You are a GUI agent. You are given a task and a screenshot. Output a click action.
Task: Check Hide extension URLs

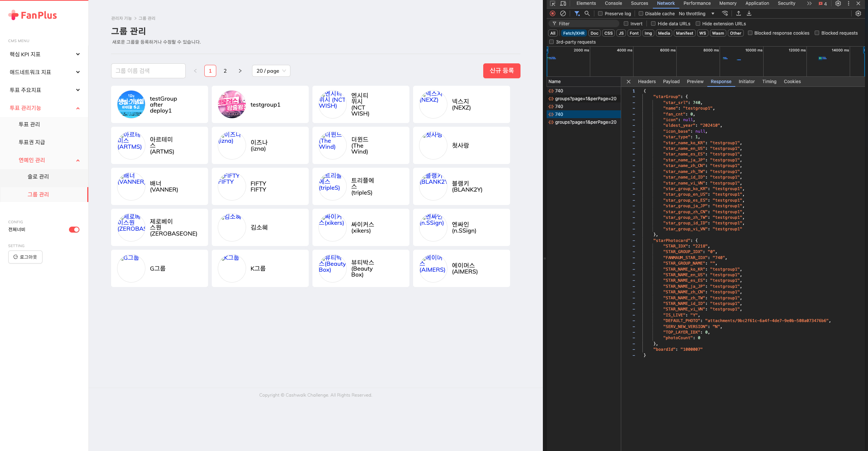tap(698, 23)
